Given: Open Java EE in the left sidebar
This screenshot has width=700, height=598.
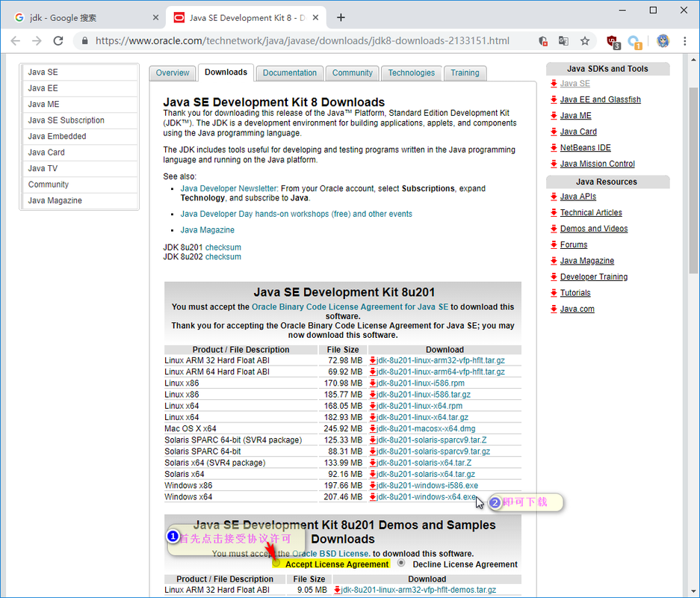Looking at the screenshot, I should 79,88.
